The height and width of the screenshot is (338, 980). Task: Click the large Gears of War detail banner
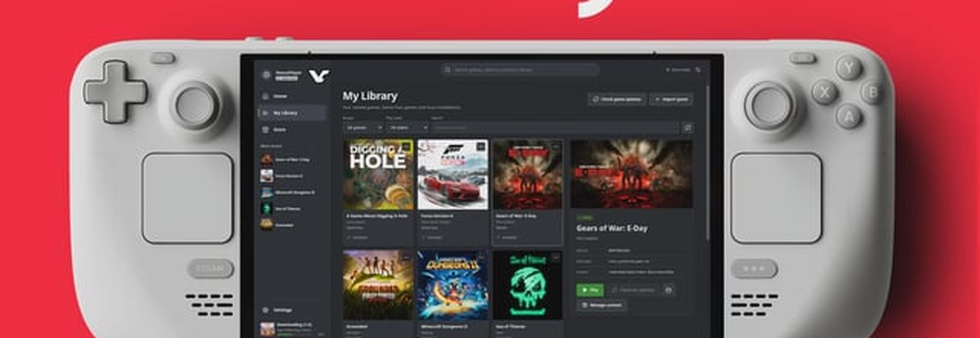(631, 174)
